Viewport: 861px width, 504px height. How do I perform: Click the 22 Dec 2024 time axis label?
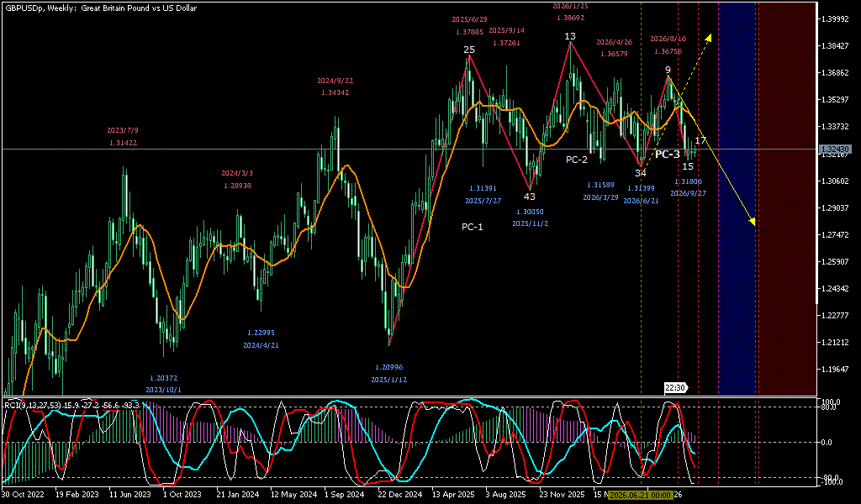(x=399, y=495)
